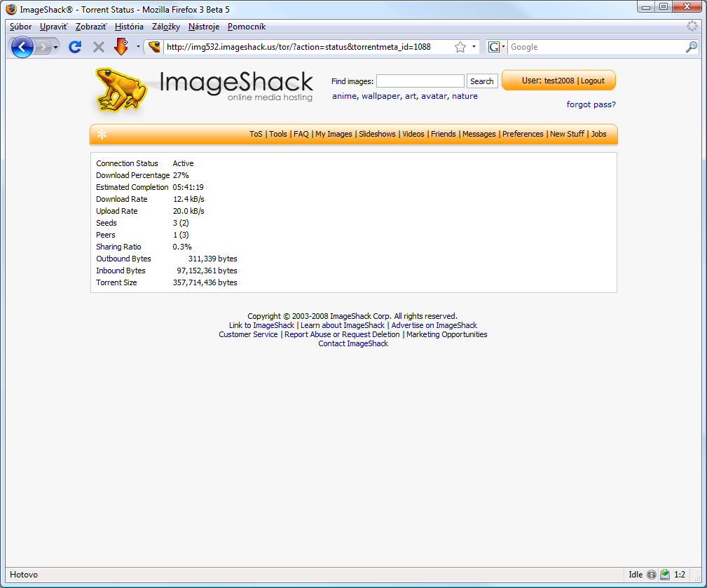
Task: Click the green status bar extension icon
Action: point(665,575)
